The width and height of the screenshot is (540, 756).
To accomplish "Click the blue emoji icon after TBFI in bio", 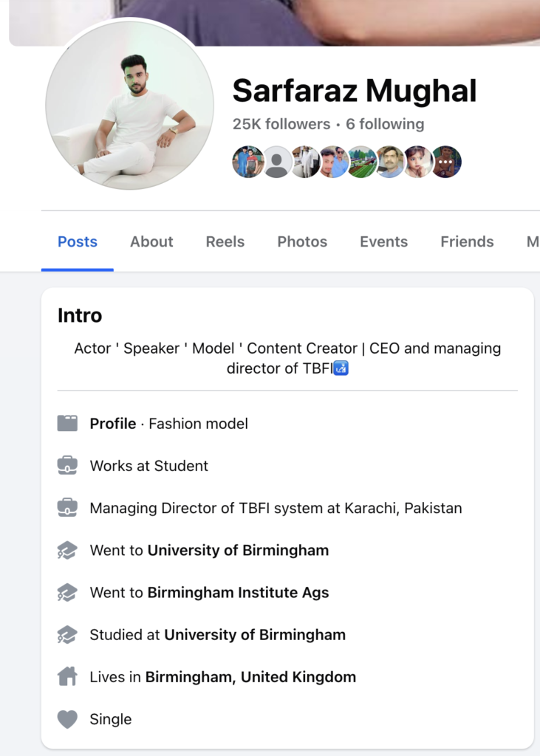I will tap(341, 368).
